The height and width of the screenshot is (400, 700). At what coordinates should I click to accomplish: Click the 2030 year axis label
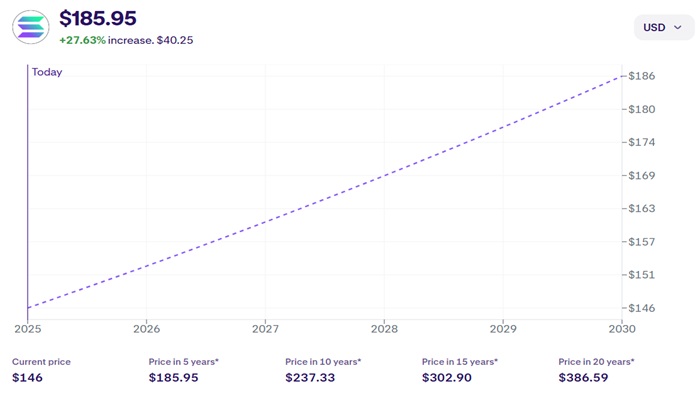[x=621, y=328]
